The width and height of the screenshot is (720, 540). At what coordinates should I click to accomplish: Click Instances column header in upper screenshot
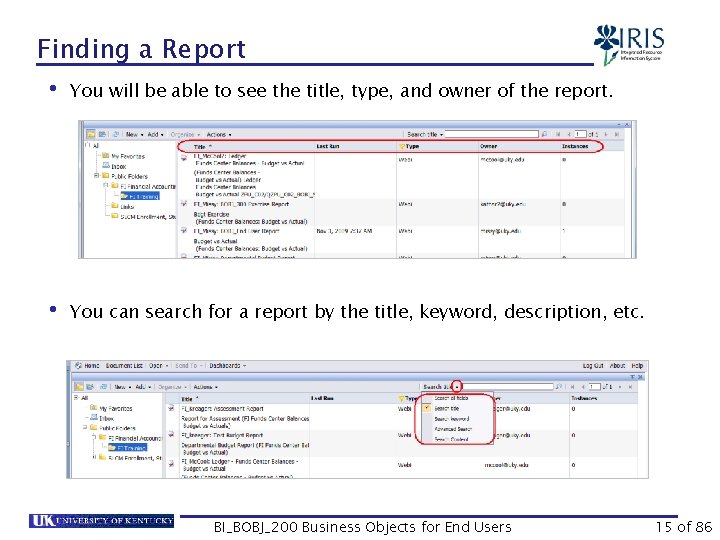pyautogui.click(x=575, y=146)
